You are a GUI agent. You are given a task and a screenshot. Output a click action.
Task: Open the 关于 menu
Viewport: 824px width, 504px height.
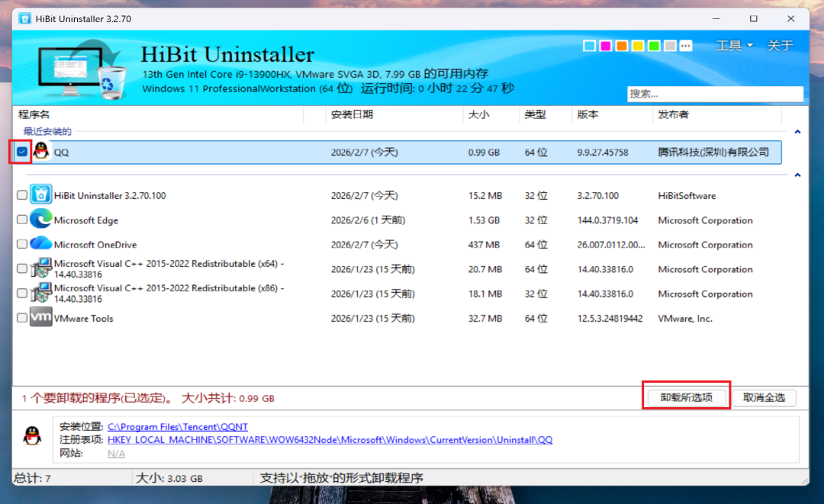780,46
